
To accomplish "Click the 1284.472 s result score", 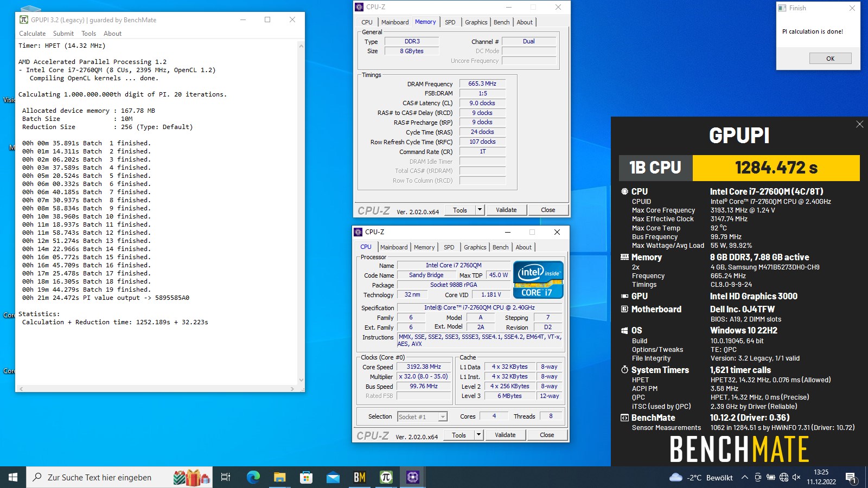I will (x=776, y=168).
